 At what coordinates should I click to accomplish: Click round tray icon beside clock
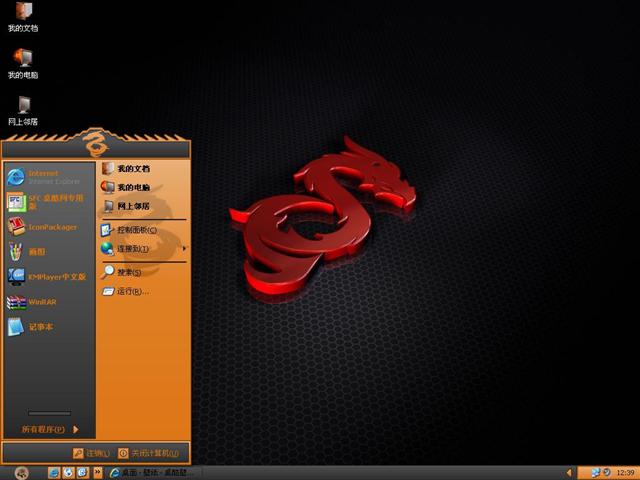[607, 473]
